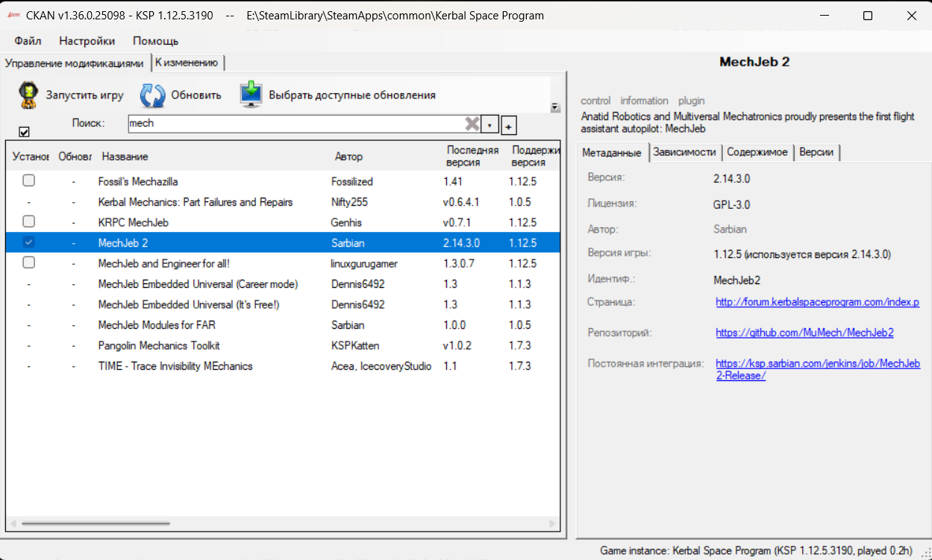This screenshot has width=932, height=560.
Task: Open the Версии tab
Action: click(816, 152)
